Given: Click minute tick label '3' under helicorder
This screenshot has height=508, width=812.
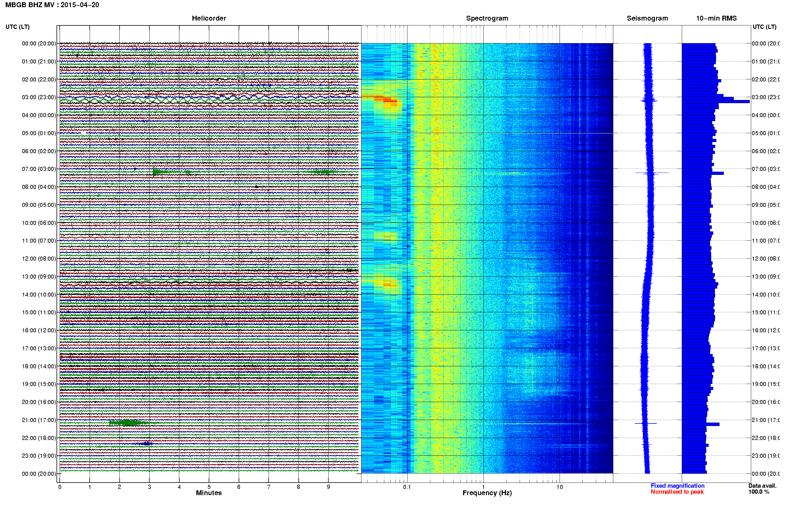Looking at the screenshot, I should tap(149, 487).
